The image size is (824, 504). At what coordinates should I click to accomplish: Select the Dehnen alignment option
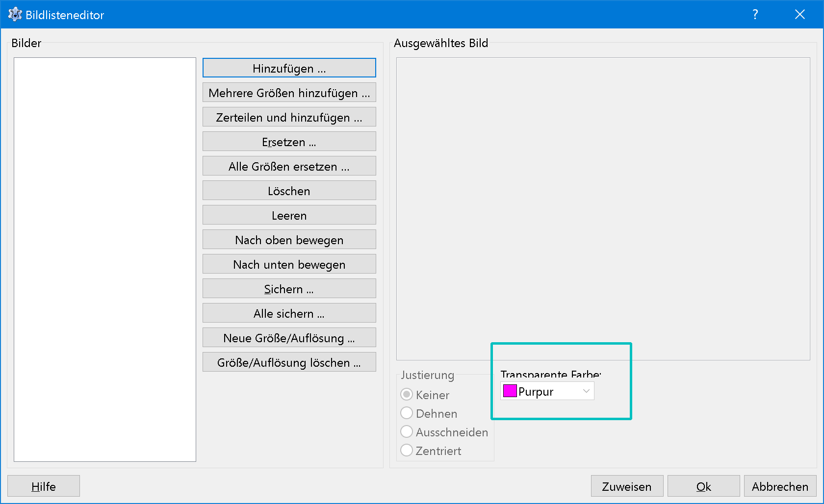coord(407,413)
